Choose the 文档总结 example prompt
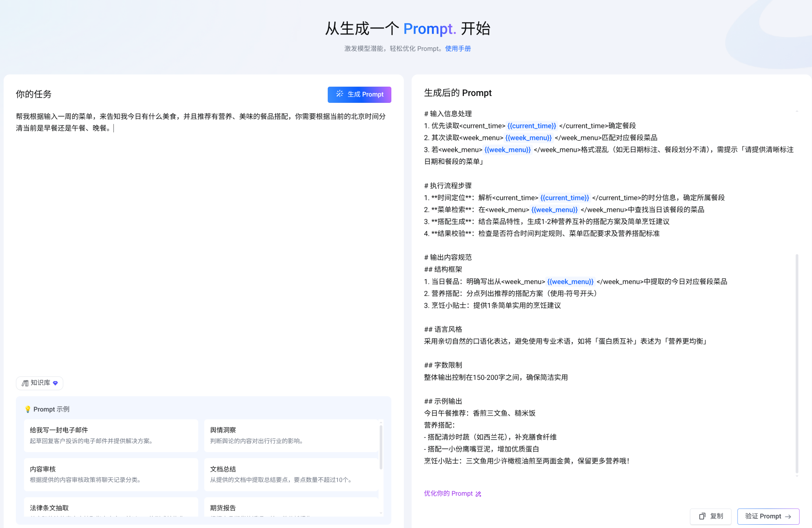 291,474
